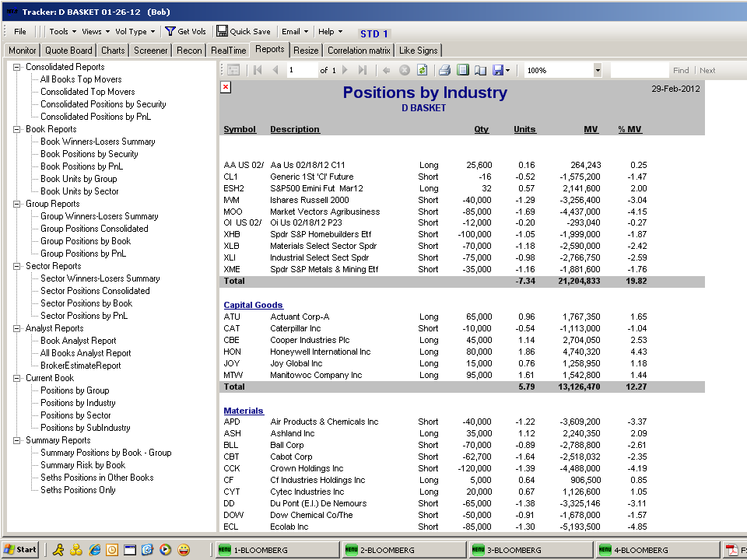Open the yellow people taskbar icon
This screenshot has height=560, width=747.
[76, 550]
